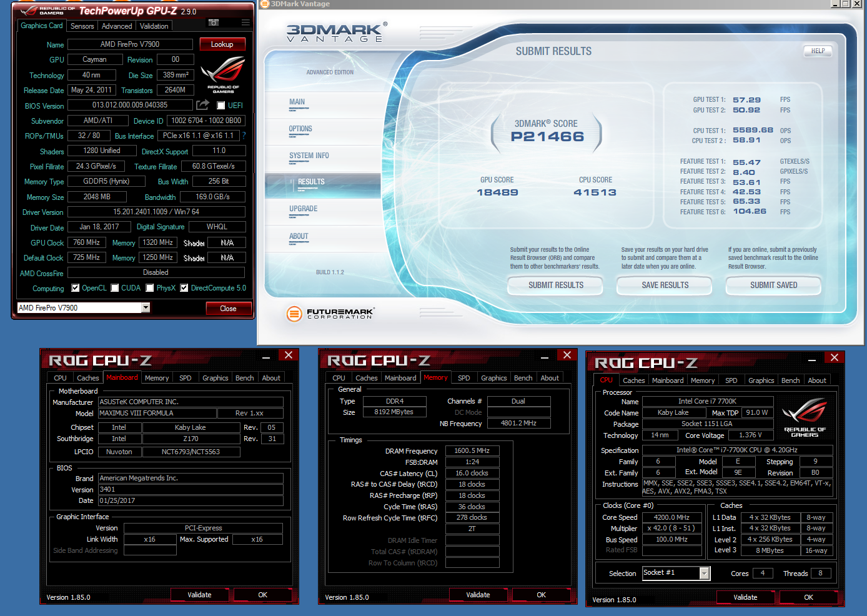Open CPU tab in Mainboard CPU-Z window
This screenshot has height=616, width=867.
point(61,378)
